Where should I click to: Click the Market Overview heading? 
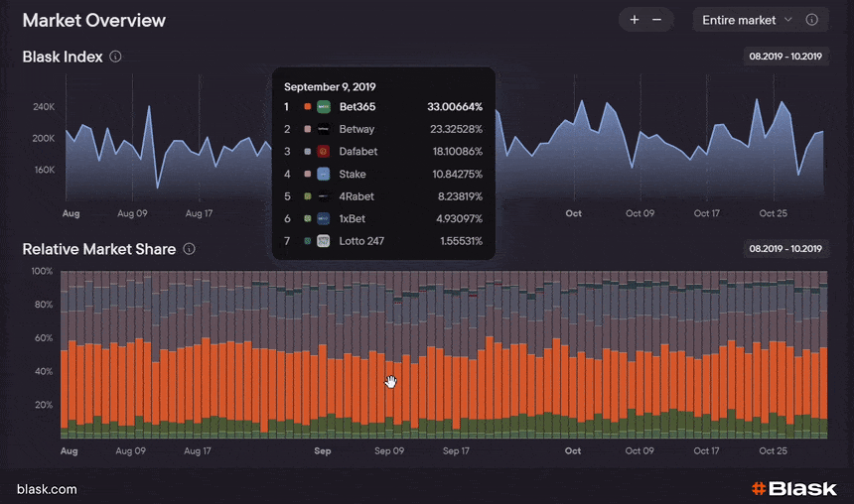[x=94, y=21]
